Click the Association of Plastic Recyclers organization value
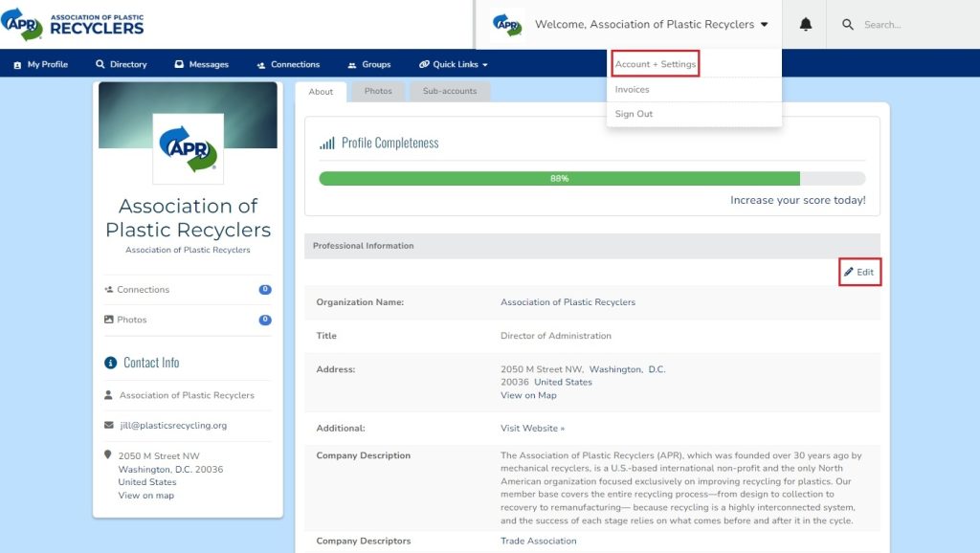This screenshot has height=553, width=980. pos(568,301)
